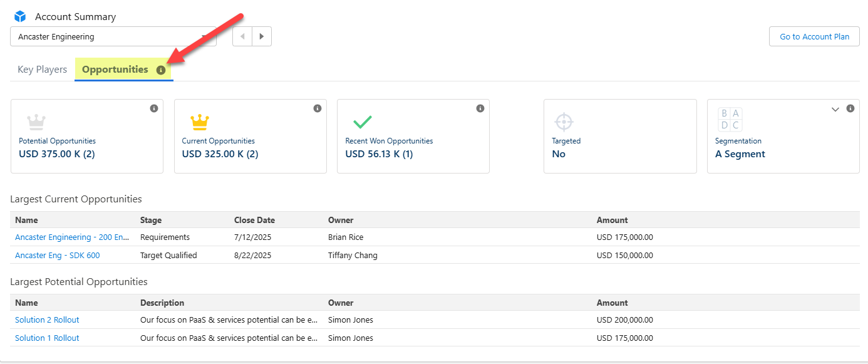Click info icon on Segmentation card
This screenshot has height=364, width=868.
coord(850,108)
